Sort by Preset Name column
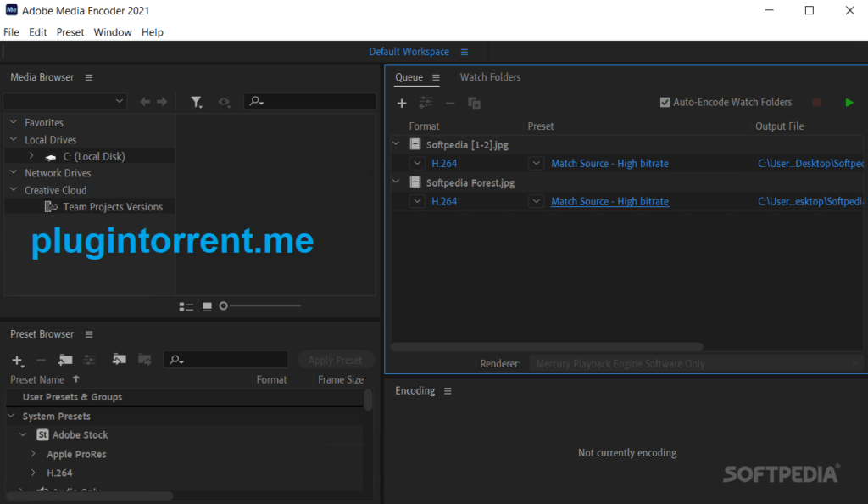The height and width of the screenshot is (504, 868). (x=37, y=379)
